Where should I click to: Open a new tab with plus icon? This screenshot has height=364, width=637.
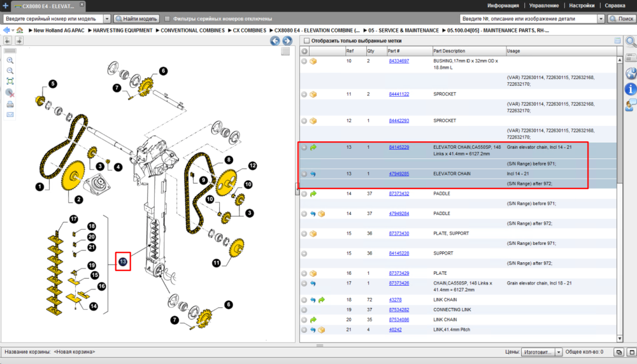click(x=5, y=6)
